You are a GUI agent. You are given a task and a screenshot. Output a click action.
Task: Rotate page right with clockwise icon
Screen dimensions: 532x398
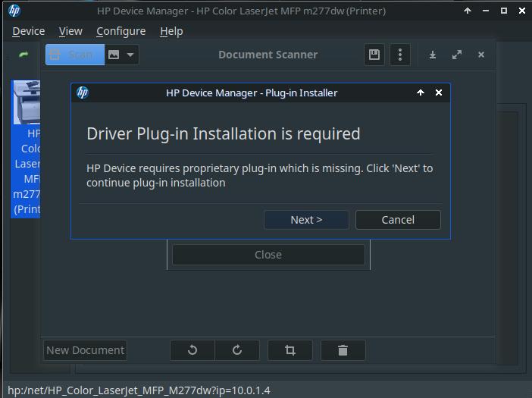point(237,350)
